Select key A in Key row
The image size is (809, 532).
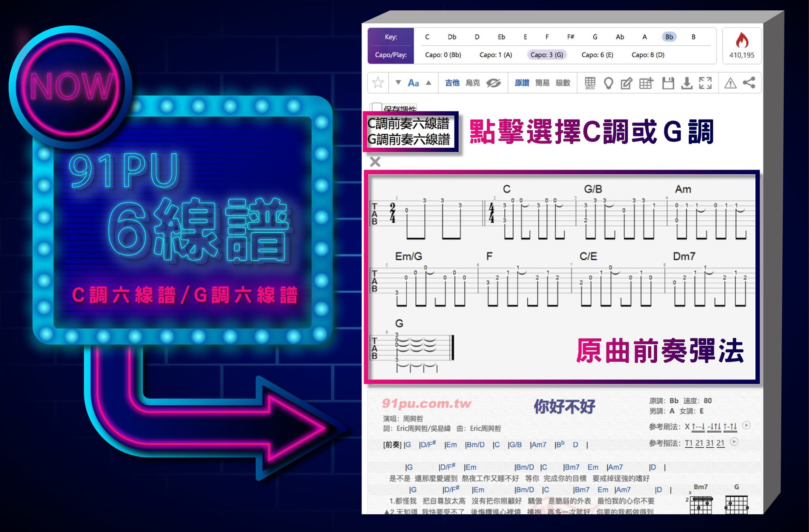coord(645,37)
